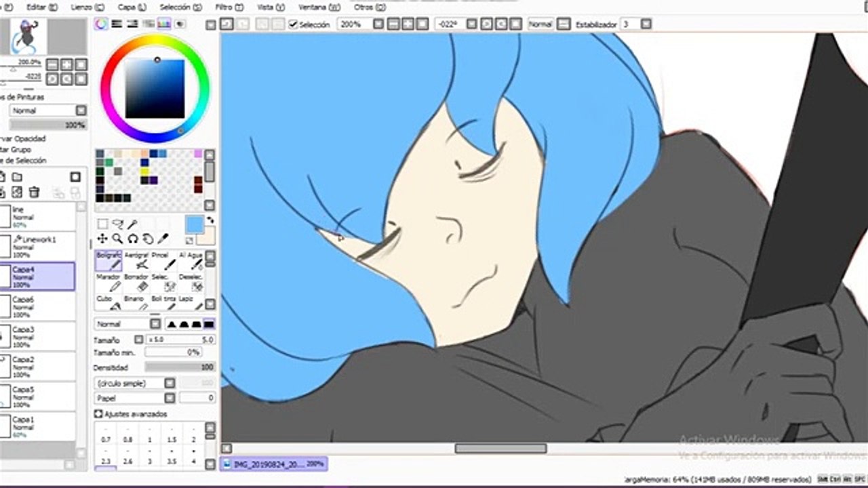Screen dimensions: 868x488
Task: Select the Al Agua watercolor tool
Action: pyautogui.click(x=191, y=260)
